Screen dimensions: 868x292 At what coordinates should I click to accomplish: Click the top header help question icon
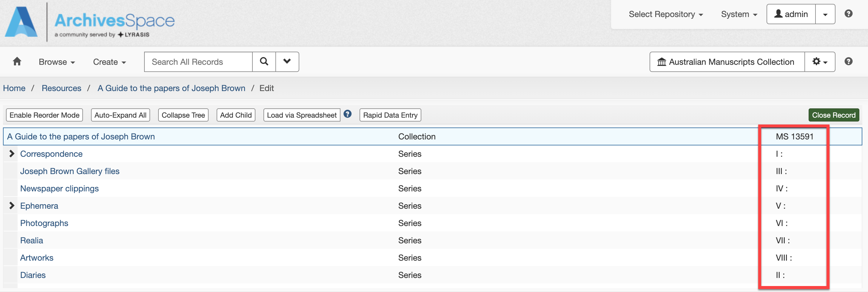848,14
